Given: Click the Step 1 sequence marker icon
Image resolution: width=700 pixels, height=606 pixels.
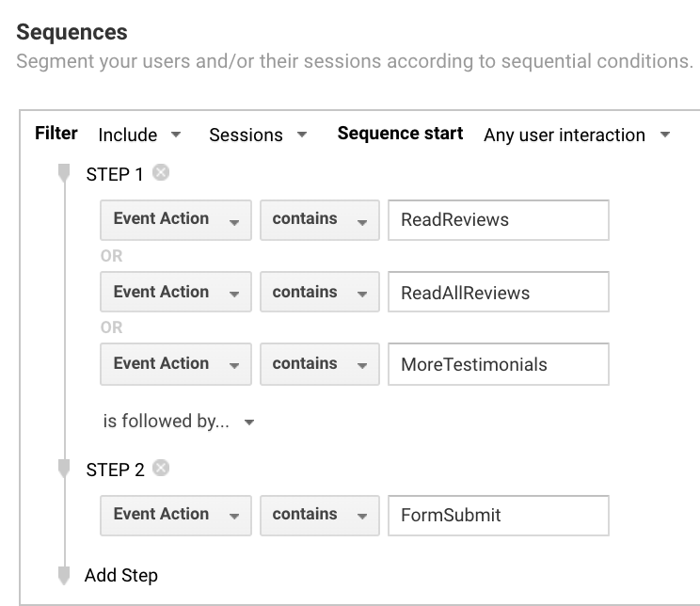Looking at the screenshot, I should tap(64, 173).
